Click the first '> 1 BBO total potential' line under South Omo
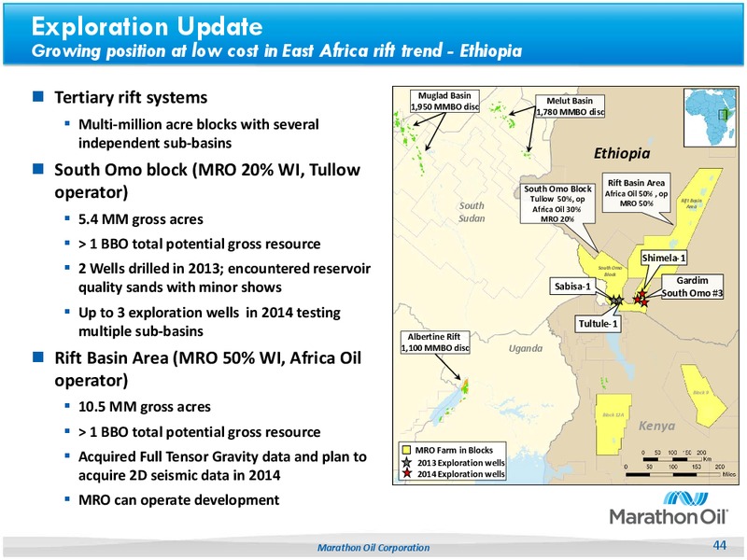This screenshot has height=560, width=747. coord(200,244)
